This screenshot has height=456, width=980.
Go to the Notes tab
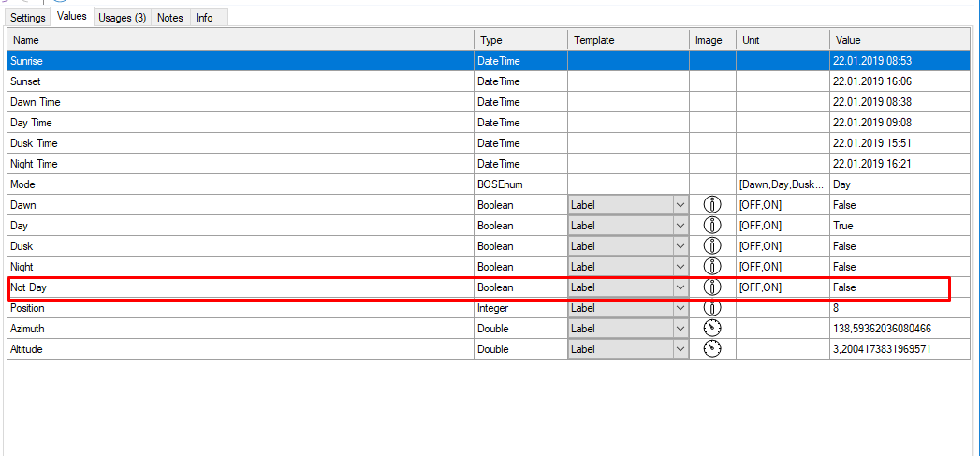click(170, 18)
